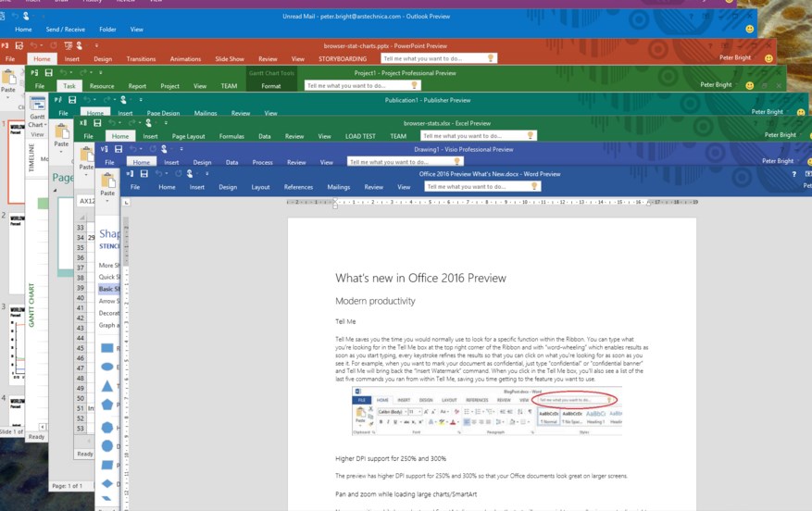812x511 pixels.
Task: Open the Quick Shapes entry in Visio's stencil list
Action: tap(109, 277)
